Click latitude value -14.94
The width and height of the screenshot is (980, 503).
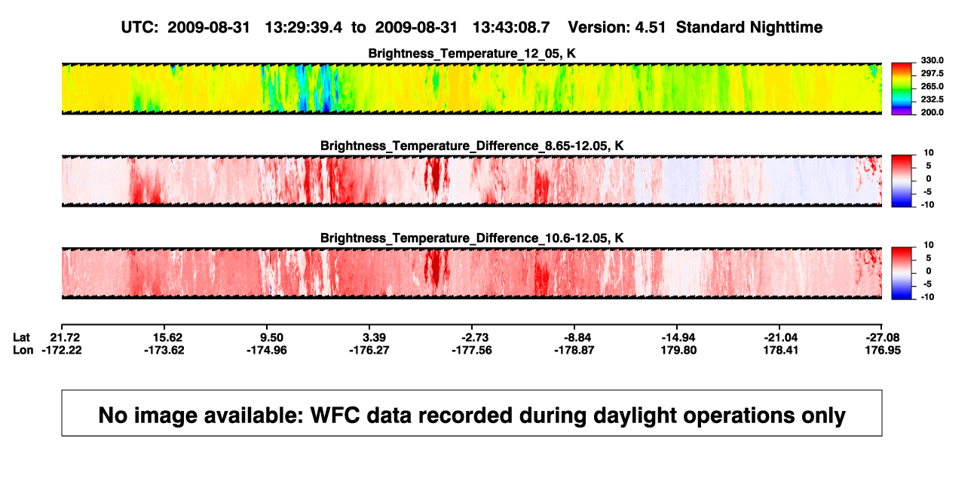[678, 336]
